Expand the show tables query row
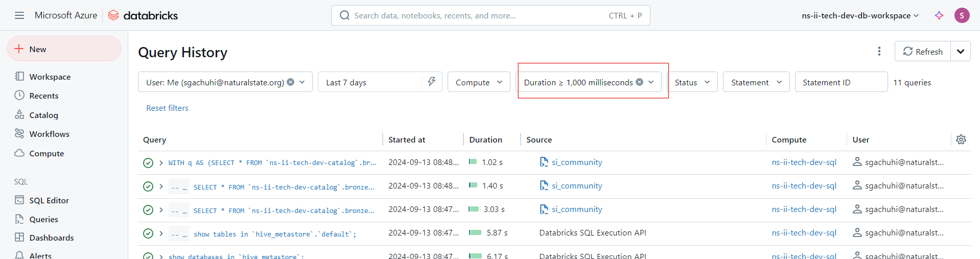 161,233
